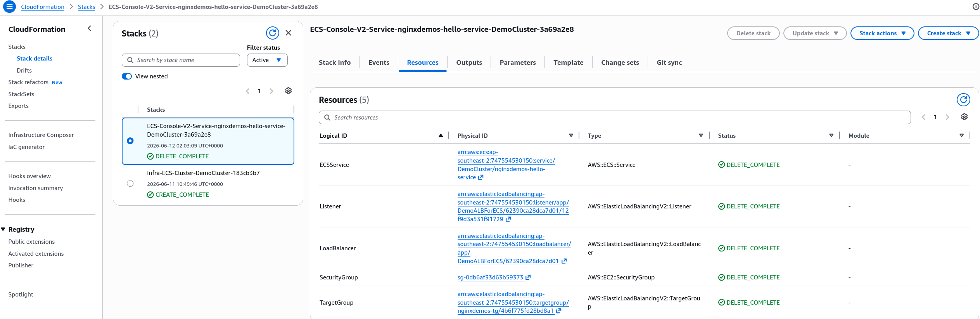Sort by Status column
This screenshot has width=980, height=319.
[x=831, y=135]
